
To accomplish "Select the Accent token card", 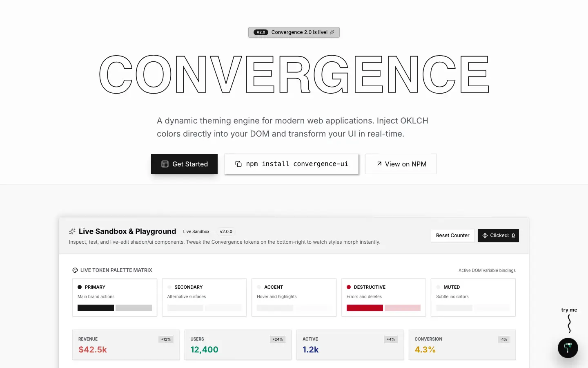I will (x=294, y=297).
